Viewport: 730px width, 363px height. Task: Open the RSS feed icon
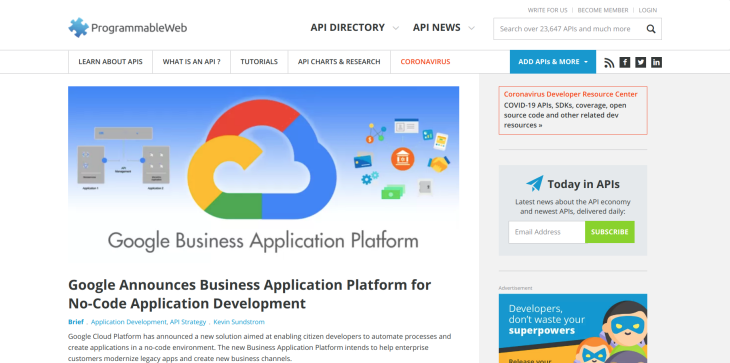coord(609,62)
